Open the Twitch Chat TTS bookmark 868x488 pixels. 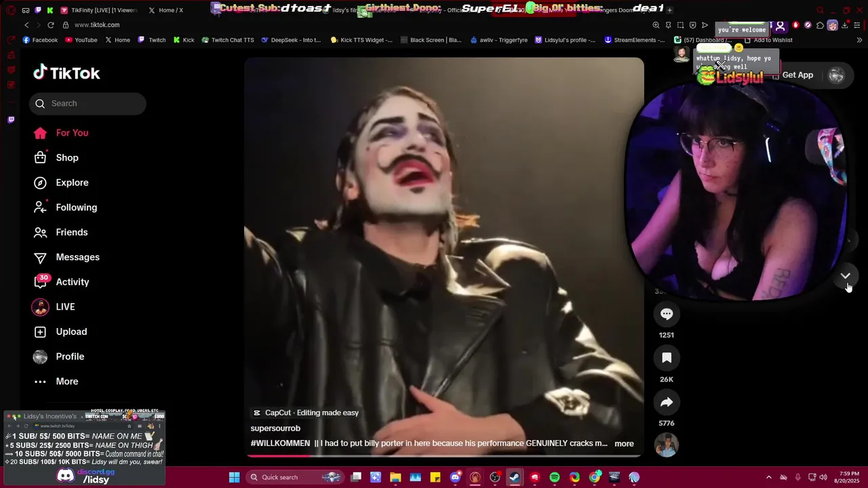click(227, 40)
